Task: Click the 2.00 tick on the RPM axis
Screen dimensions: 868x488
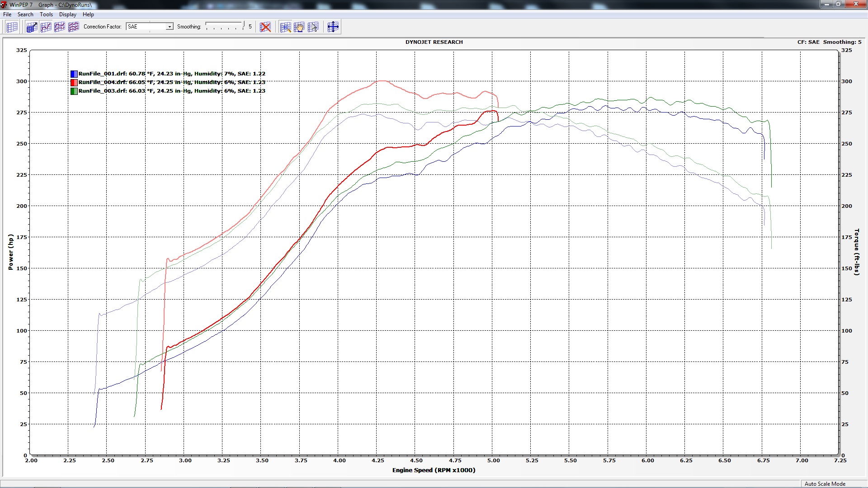Action: [31, 460]
